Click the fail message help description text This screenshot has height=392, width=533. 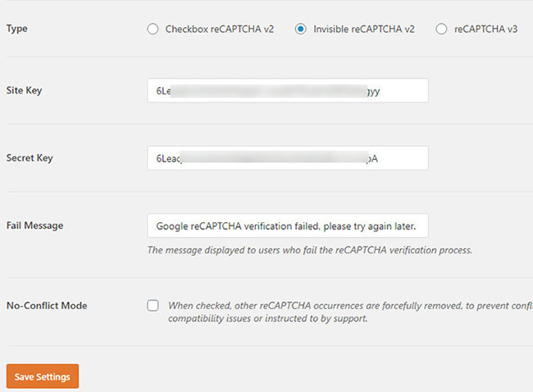[309, 250]
